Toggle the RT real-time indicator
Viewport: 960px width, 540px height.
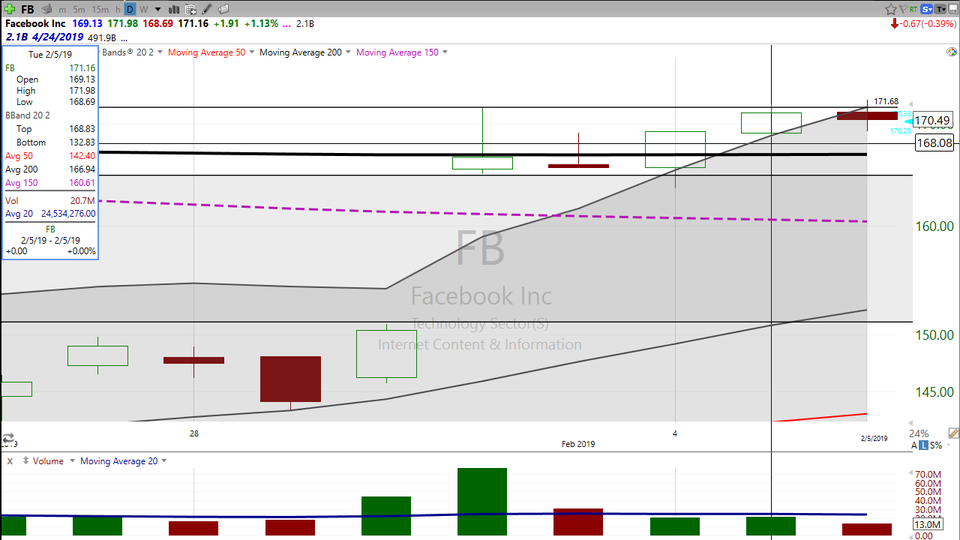pos(913,9)
